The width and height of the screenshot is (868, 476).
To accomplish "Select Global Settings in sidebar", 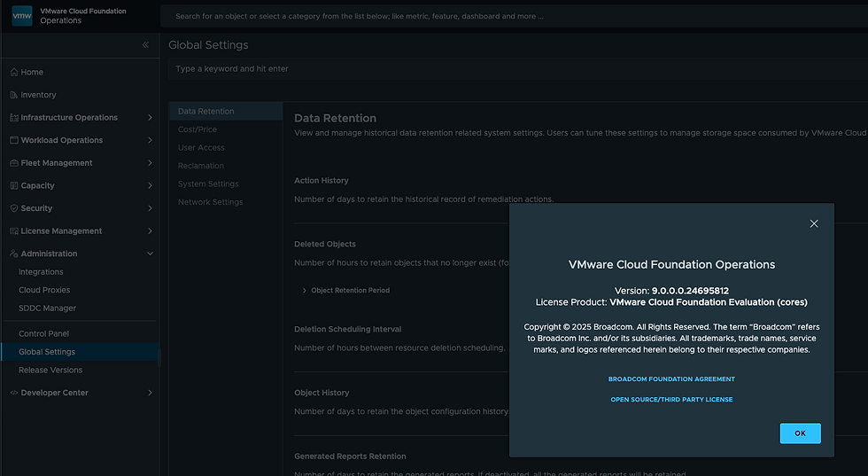I will point(81,352).
